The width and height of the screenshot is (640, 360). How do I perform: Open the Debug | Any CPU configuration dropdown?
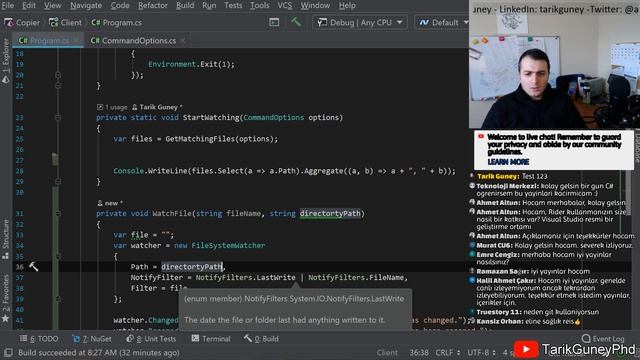(x=360, y=22)
